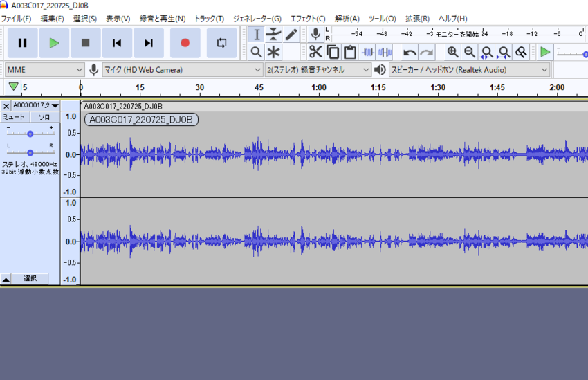Open the ジェネレーター(G) menu

(x=257, y=19)
